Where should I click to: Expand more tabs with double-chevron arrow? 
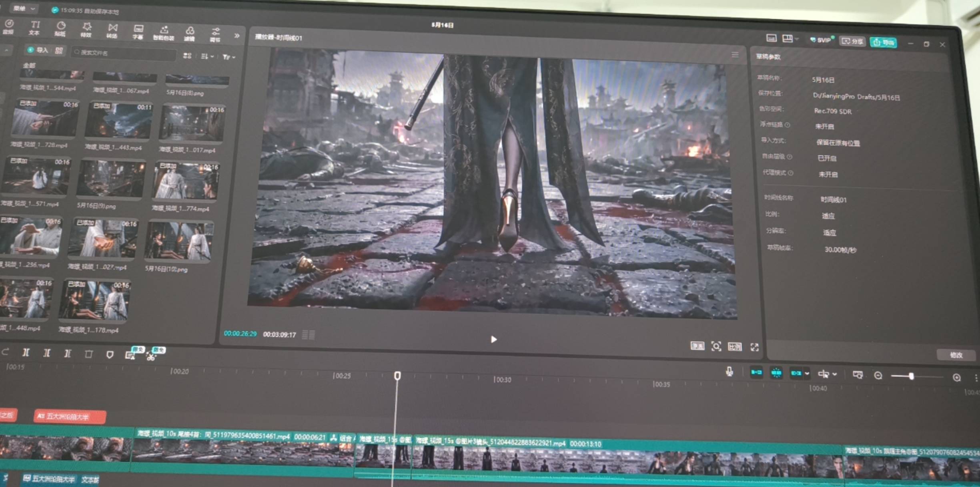pos(237,36)
